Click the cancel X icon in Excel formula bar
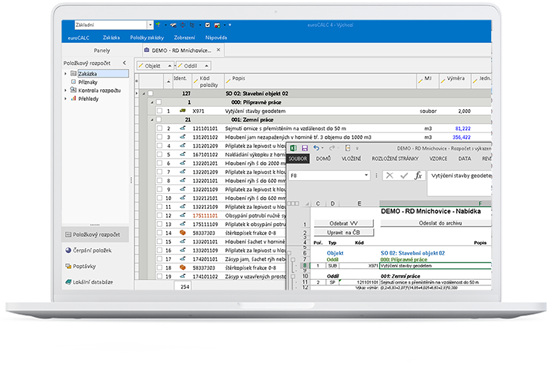 coord(389,175)
